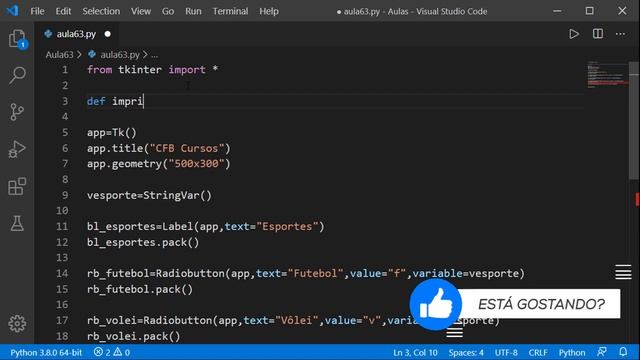
Task: Open the Testing flask view
Action: [x=17, y=223]
